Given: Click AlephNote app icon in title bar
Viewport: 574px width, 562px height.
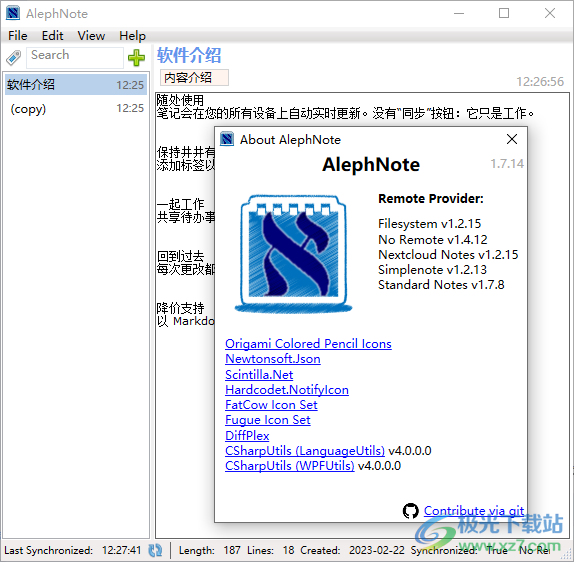Looking at the screenshot, I should click(x=13, y=13).
